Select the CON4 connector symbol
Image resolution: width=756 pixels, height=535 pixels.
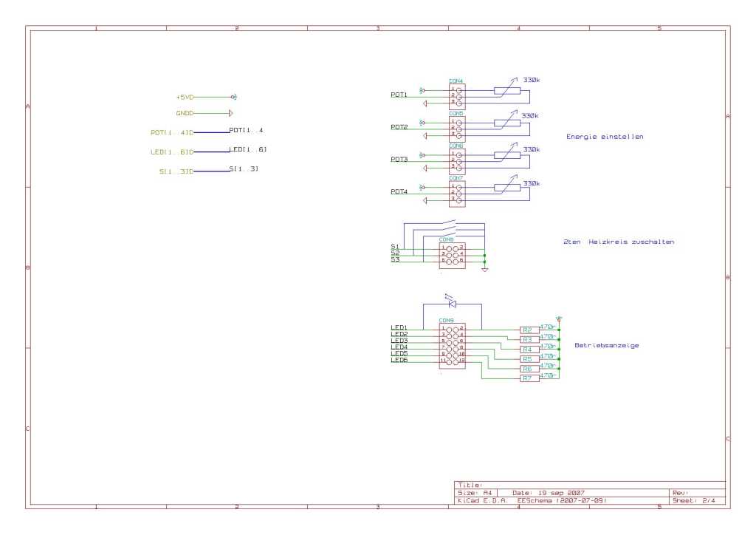click(x=457, y=97)
